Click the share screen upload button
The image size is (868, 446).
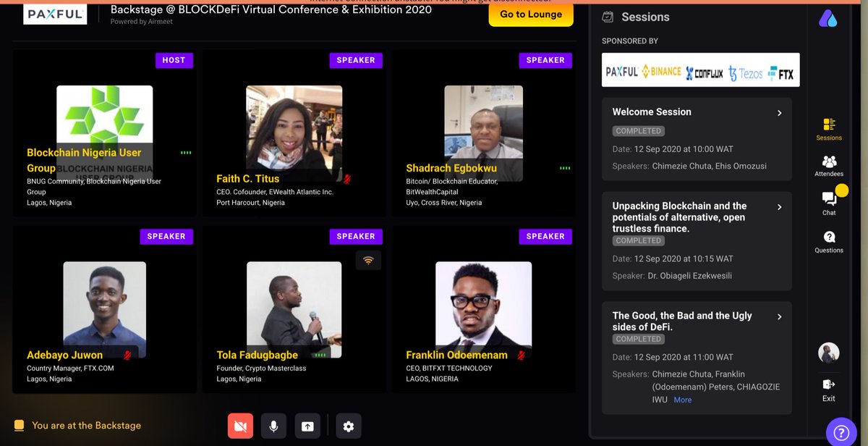click(307, 426)
